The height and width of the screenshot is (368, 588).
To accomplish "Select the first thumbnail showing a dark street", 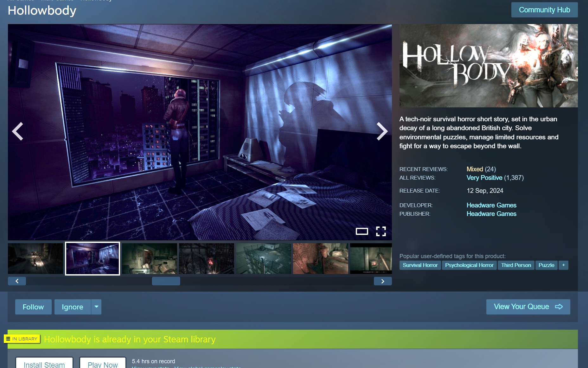I will (x=35, y=258).
